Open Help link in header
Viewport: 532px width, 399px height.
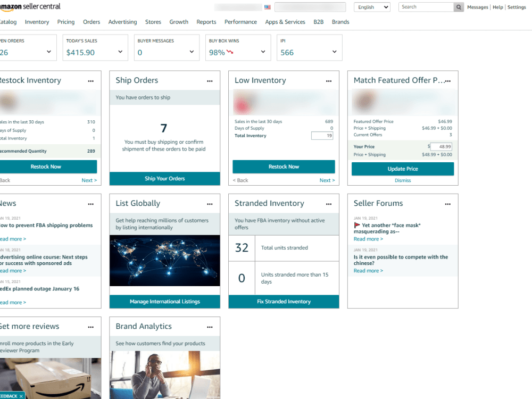coord(498,7)
